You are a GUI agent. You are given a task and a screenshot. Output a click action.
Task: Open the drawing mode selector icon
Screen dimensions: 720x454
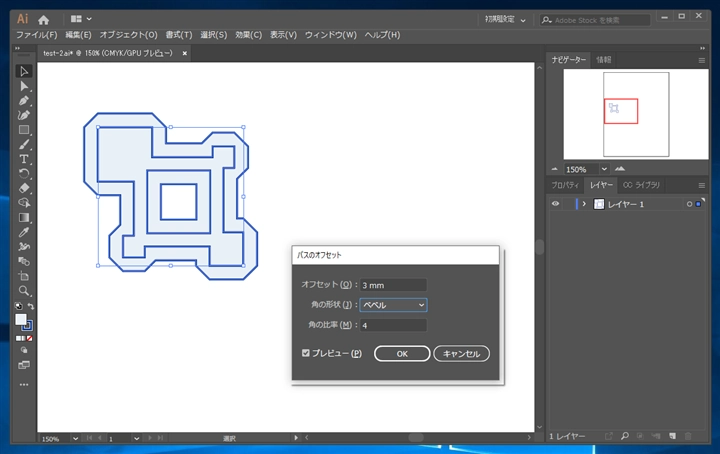click(x=24, y=350)
